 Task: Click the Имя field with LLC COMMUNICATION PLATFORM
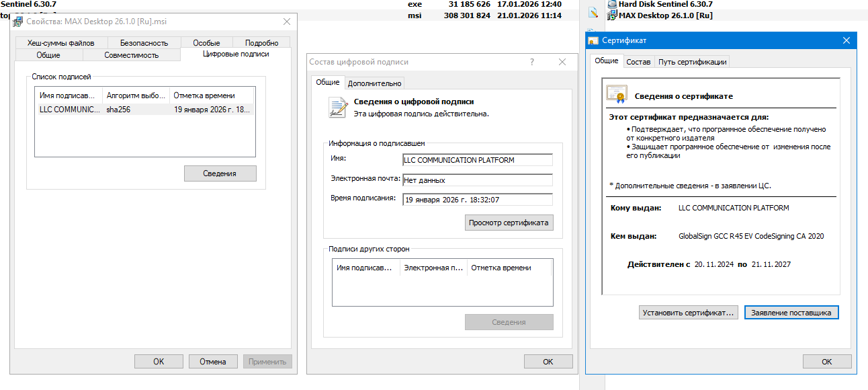[477, 160]
